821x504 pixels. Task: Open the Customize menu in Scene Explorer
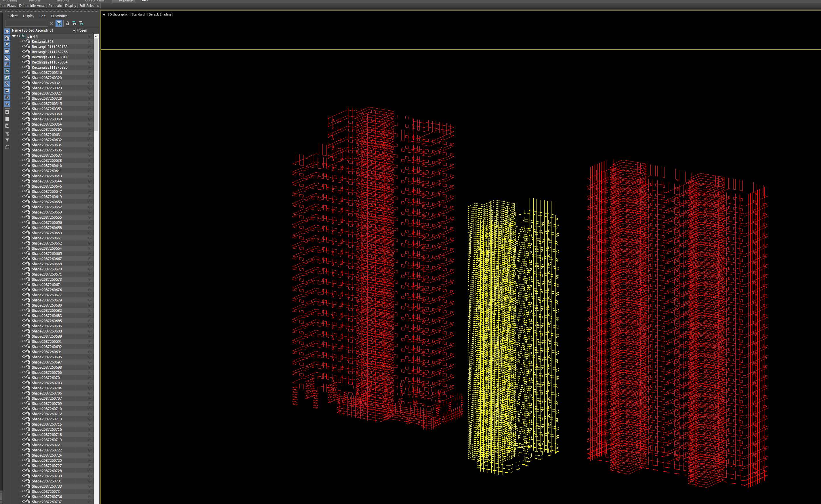click(x=59, y=16)
